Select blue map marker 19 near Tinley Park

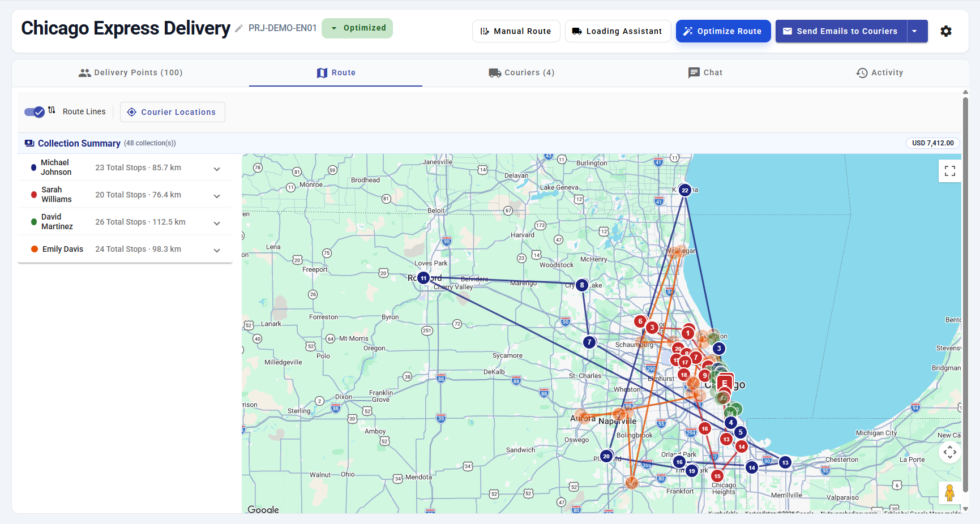[692, 471]
